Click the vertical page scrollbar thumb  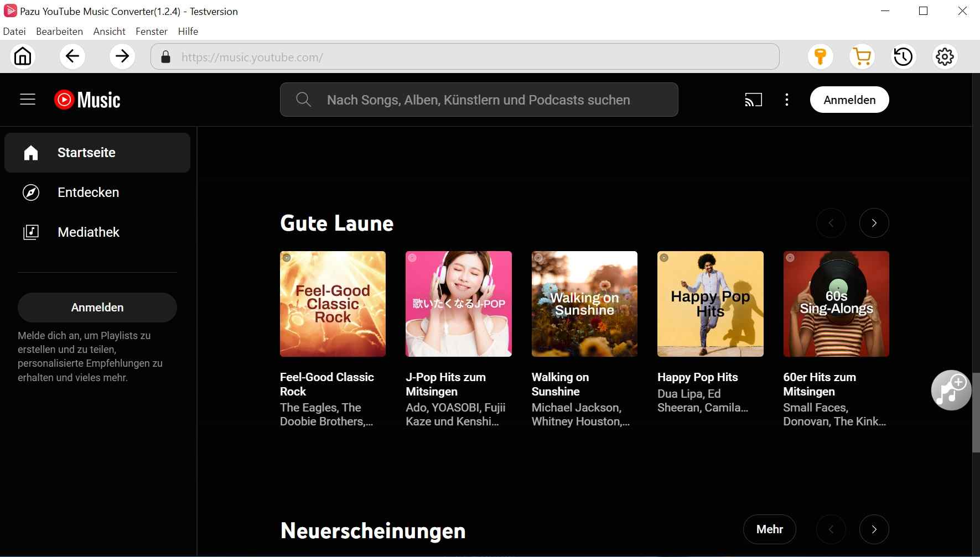coord(976,412)
